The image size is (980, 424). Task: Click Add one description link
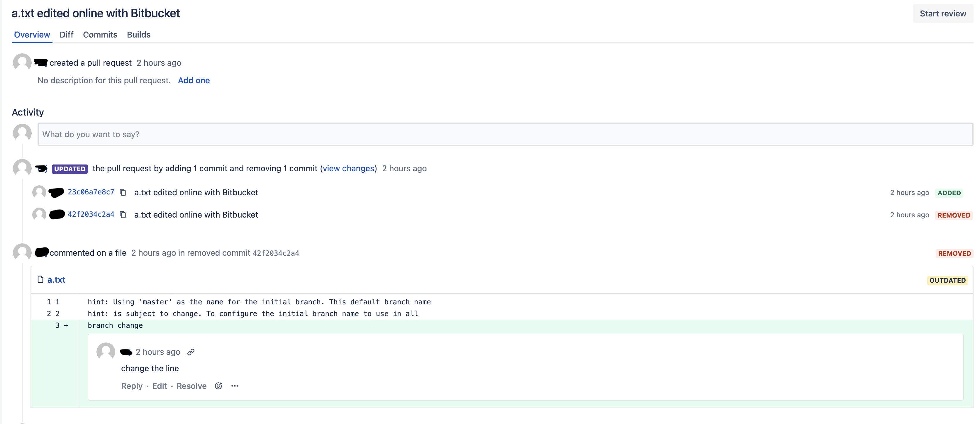pyautogui.click(x=194, y=81)
